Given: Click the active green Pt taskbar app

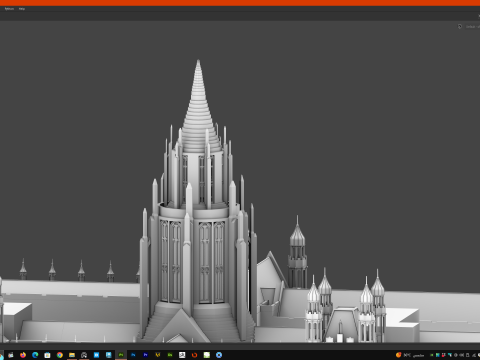Looking at the screenshot, I should (121, 355).
